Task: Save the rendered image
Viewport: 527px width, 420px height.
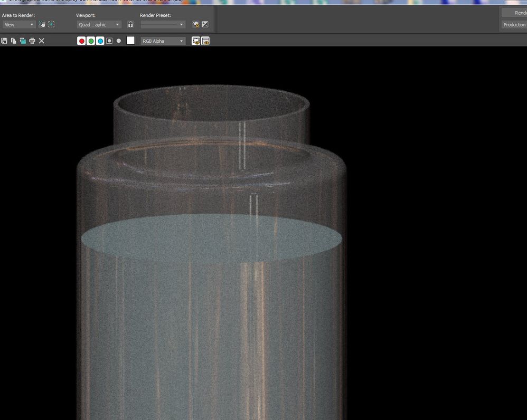Action: [x=4, y=41]
